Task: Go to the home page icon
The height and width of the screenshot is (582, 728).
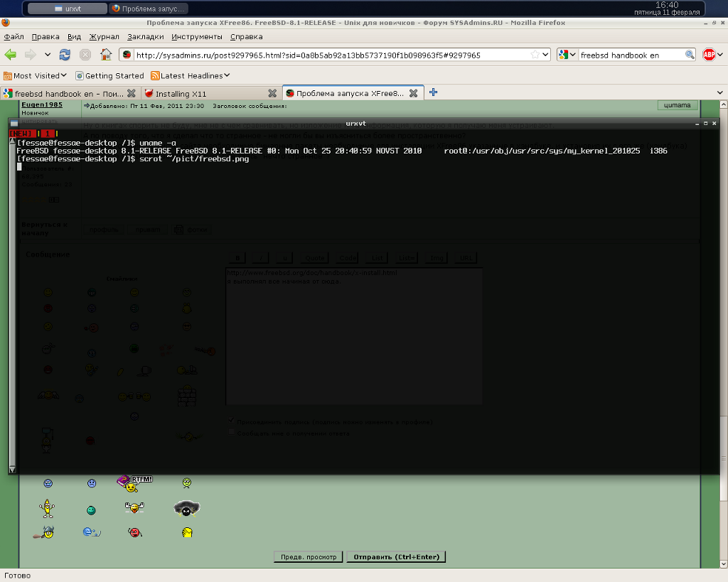Action: tap(106, 55)
